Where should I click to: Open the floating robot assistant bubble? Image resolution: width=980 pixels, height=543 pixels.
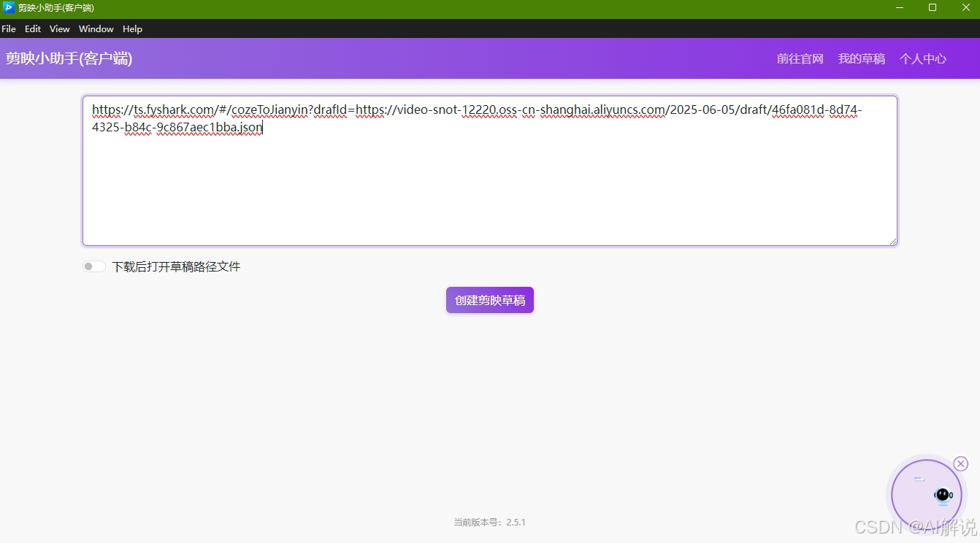click(927, 495)
